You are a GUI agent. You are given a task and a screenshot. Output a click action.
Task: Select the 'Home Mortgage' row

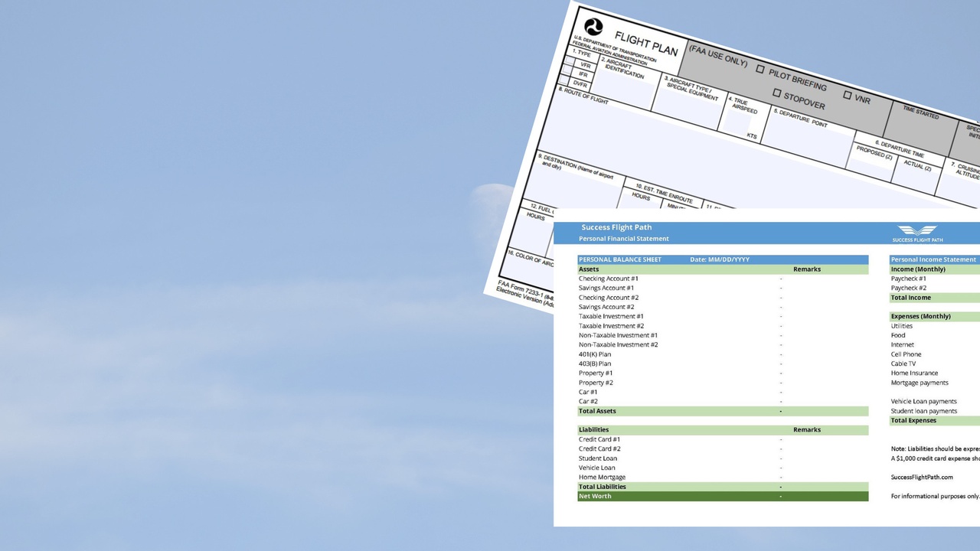pos(723,477)
